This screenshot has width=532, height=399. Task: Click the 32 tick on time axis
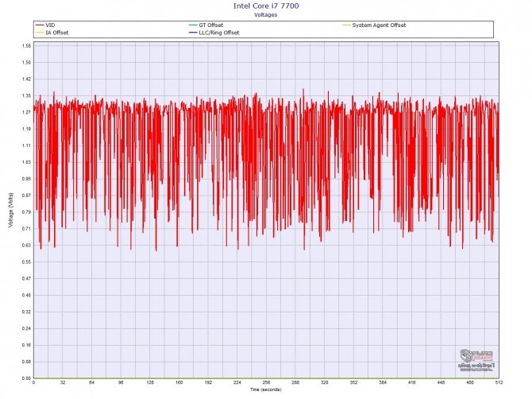click(63, 382)
